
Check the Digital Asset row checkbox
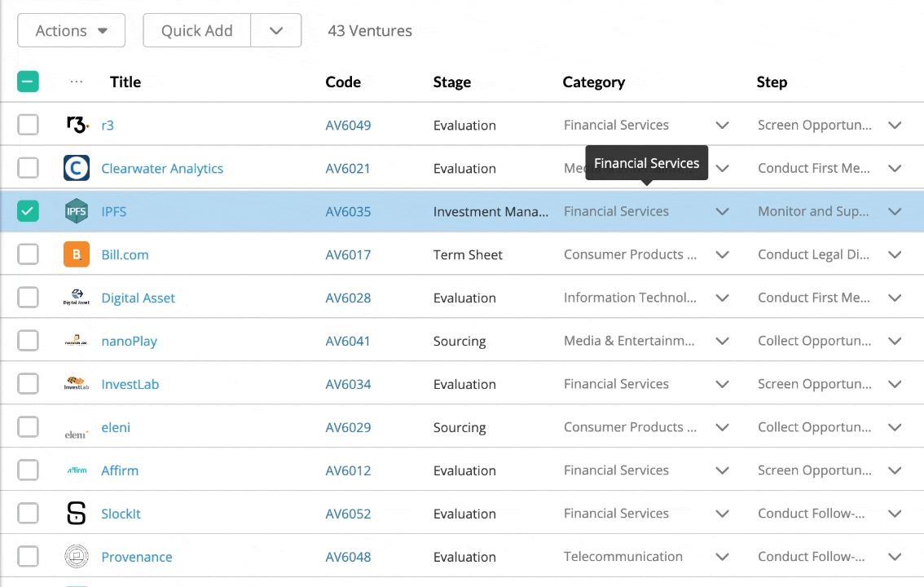click(x=29, y=297)
